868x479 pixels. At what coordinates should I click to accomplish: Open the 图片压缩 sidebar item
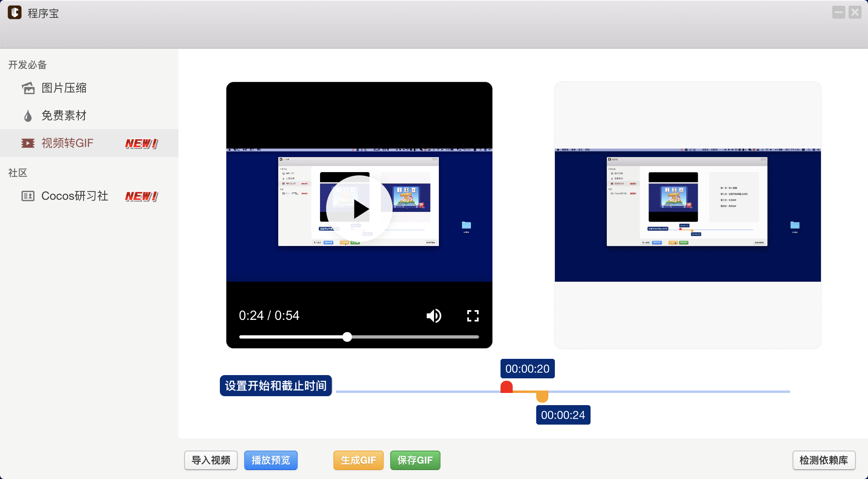point(64,88)
